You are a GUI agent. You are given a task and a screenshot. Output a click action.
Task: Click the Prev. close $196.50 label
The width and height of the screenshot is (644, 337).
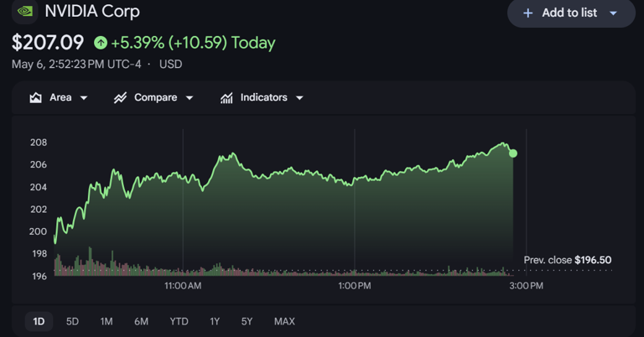(x=568, y=260)
